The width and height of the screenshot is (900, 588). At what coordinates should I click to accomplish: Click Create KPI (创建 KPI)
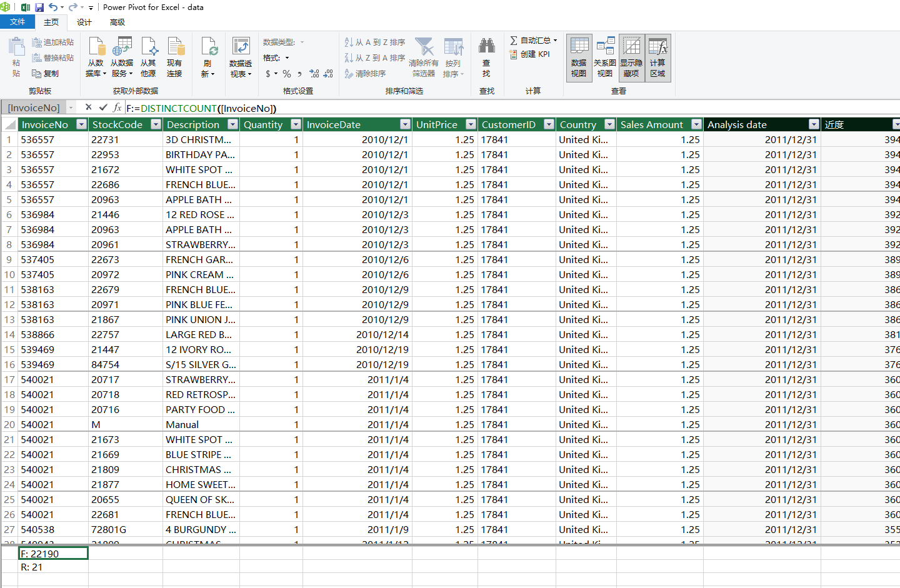point(530,54)
